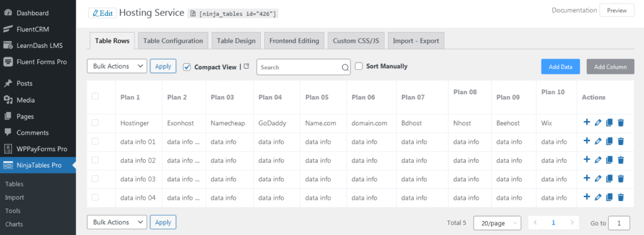Duplicate the data info 02 row

(x=609, y=160)
